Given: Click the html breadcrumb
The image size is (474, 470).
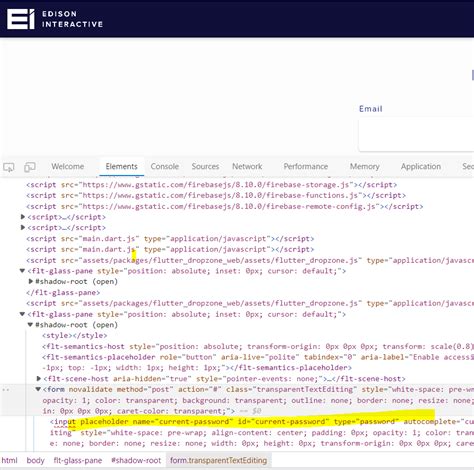Looking at the screenshot, I should (9, 460).
